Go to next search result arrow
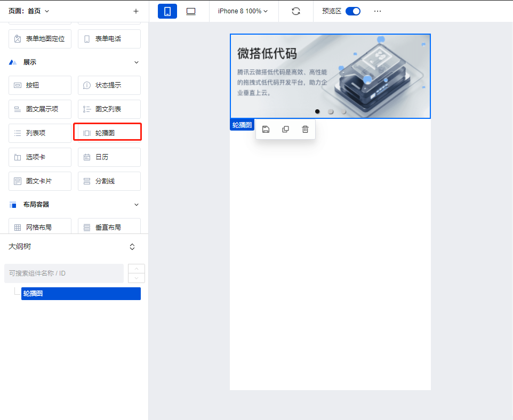This screenshot has width=513, height=420. point(137,278)
